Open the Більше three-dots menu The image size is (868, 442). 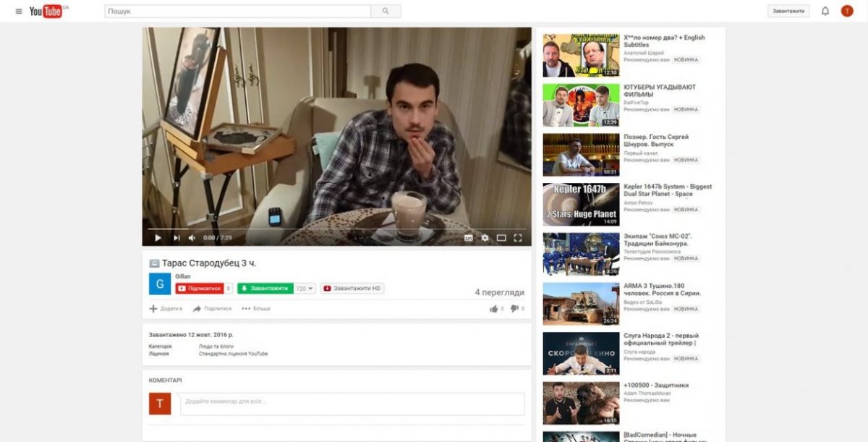(x=256, y=309)
